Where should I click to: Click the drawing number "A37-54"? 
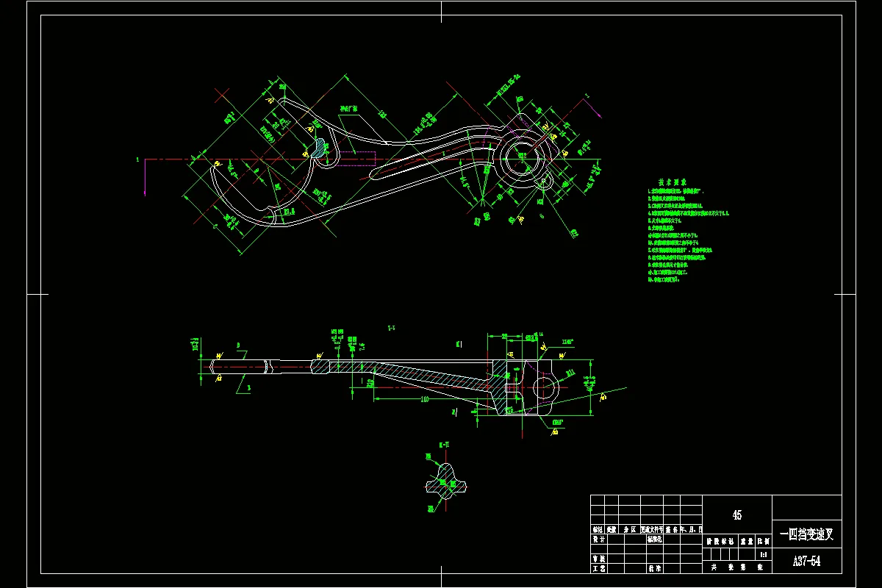click(806, 562)
